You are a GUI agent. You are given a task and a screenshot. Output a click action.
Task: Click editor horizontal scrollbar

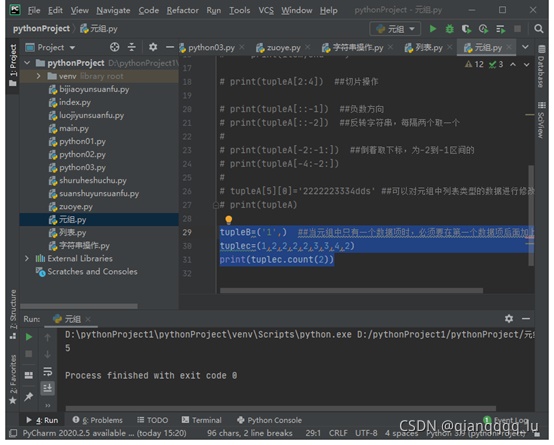(351, 291)
